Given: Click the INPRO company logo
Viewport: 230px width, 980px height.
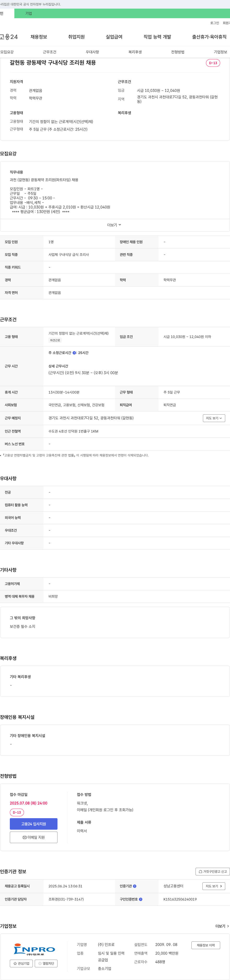Looking at the screenshot, I should pyautogui.click(x=34, y=950).
